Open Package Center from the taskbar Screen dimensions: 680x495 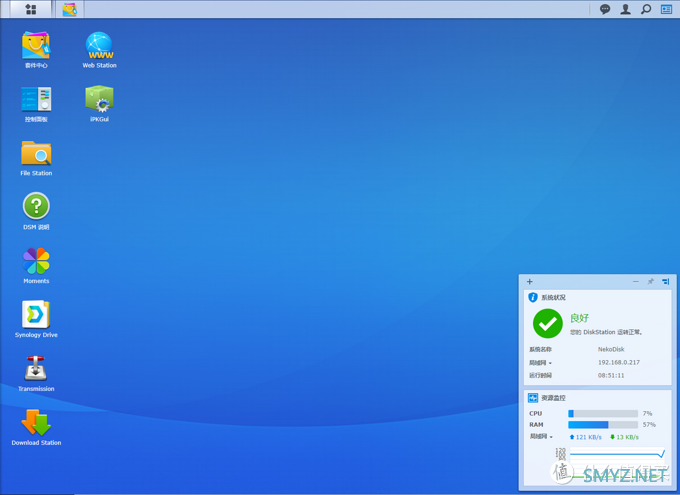[70, 9]
